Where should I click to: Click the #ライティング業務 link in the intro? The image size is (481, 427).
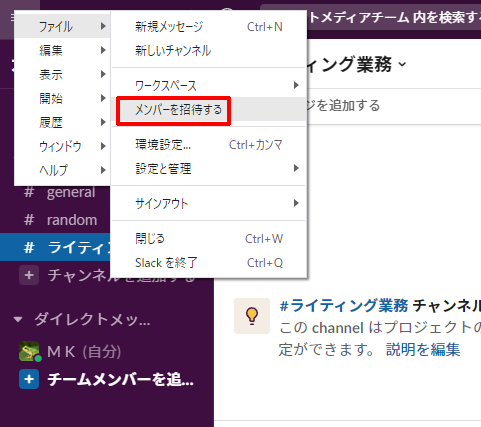pyautogui.click(x=344, y=305)
